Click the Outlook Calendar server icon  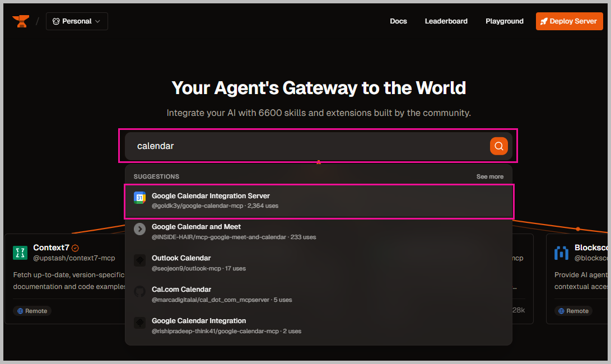coord(139,260)
